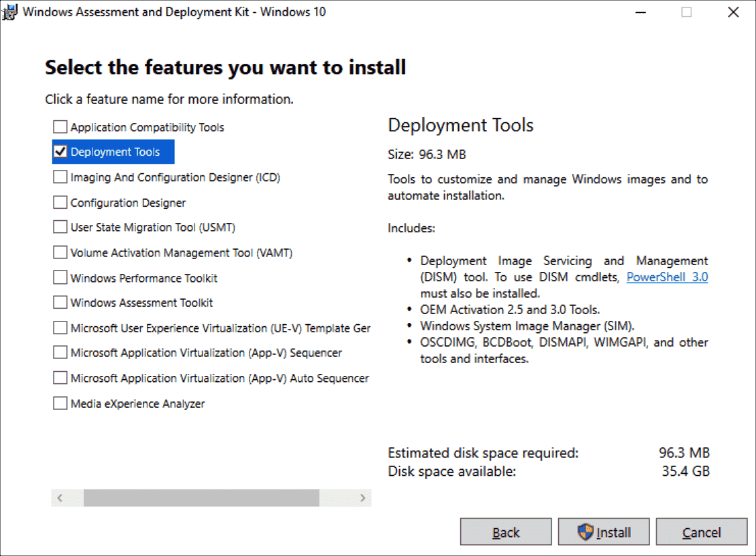Click Install to begin installation

tap(604, 532)
